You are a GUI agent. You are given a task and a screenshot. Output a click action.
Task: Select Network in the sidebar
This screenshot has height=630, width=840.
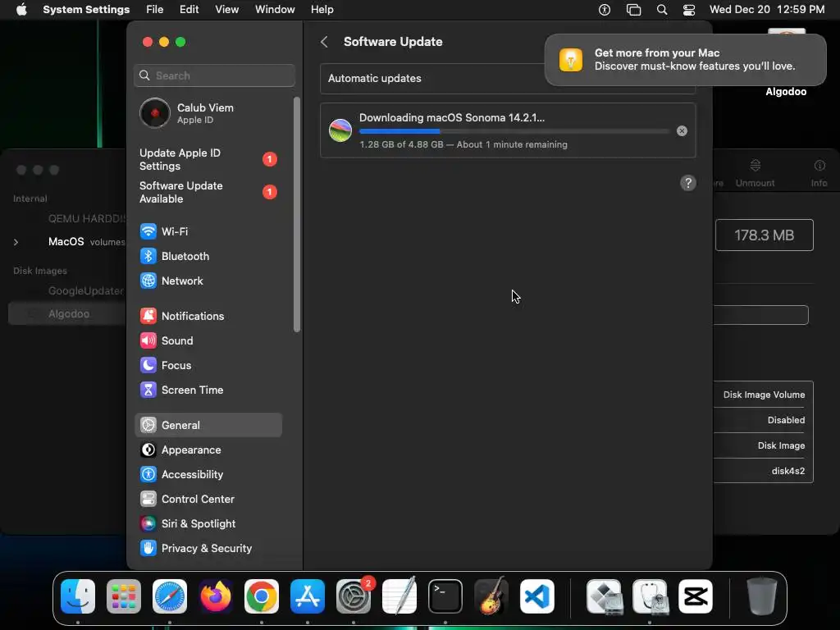[x=208, y=281]
